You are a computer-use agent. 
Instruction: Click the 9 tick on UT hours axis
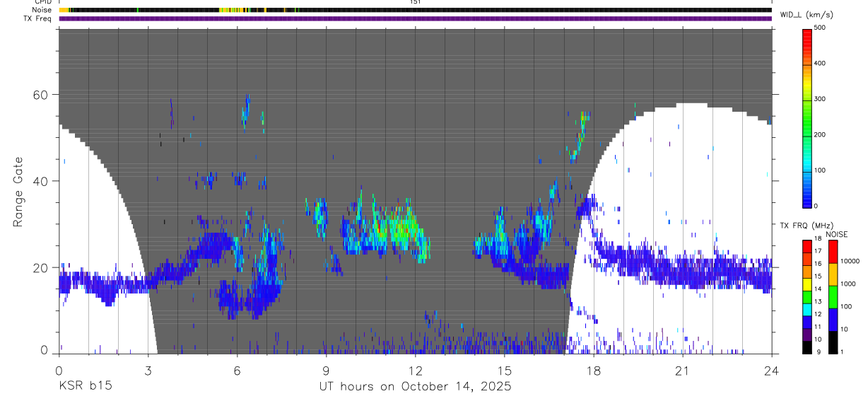(x=326, y=371)
